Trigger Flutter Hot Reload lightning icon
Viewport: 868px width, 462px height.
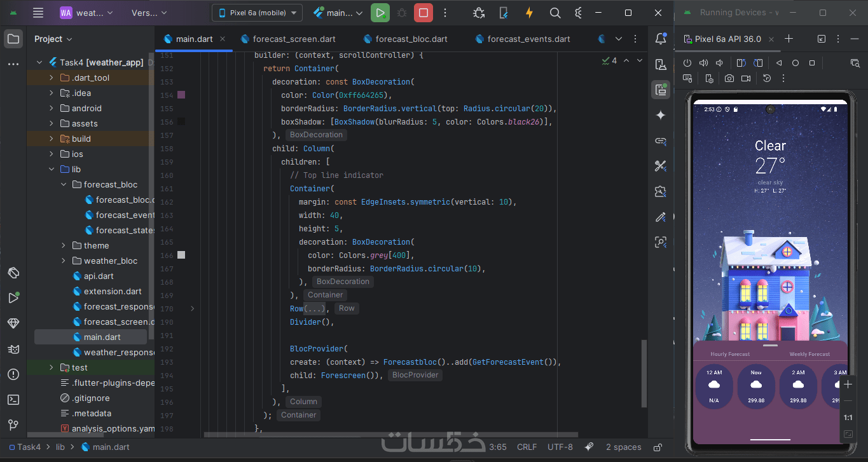(x=529, y=13)
